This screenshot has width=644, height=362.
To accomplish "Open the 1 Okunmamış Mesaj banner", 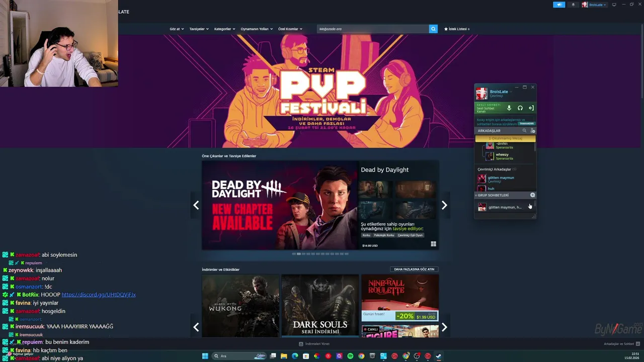I will 505,138.
